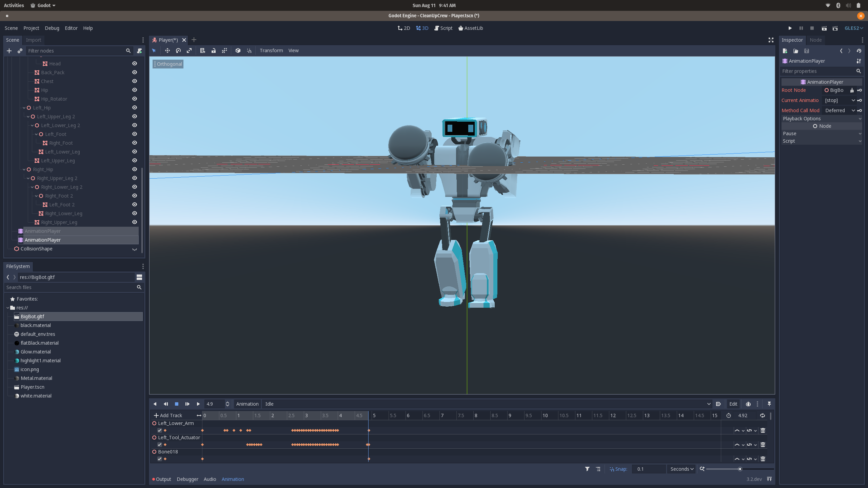Image resolution: width=868 pixels, height=488 pixels.
Task: Play animation forward from current position
Action: tap(198, 404)
